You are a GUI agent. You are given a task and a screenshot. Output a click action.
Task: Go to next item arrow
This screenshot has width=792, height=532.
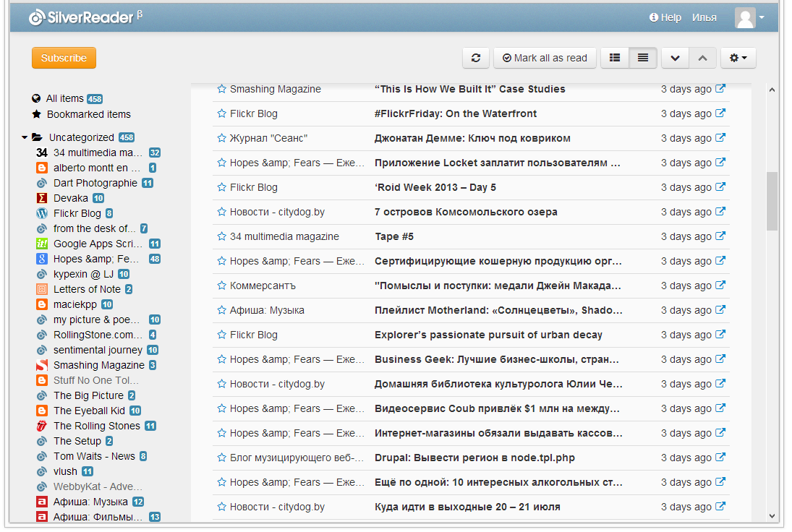click(x=676, y=58)
